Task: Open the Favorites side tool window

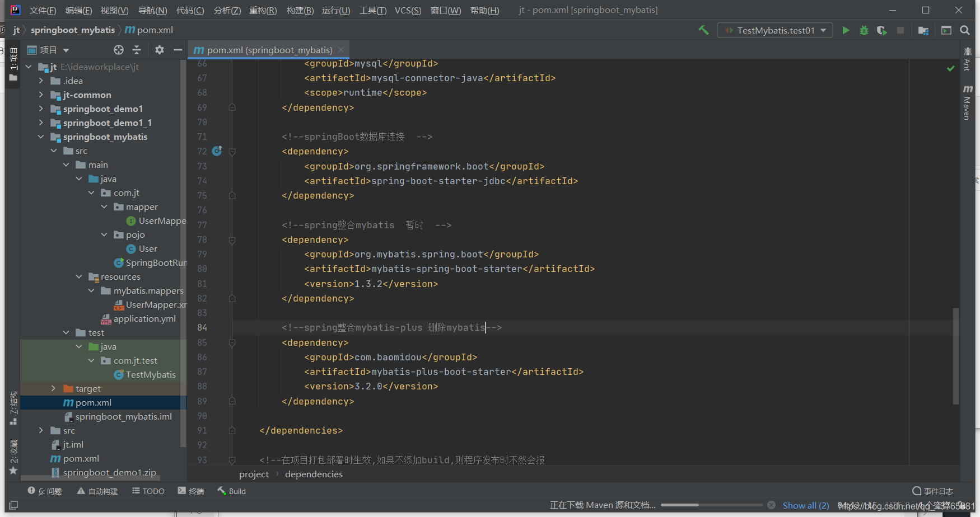Action: (x=13, y=458)
